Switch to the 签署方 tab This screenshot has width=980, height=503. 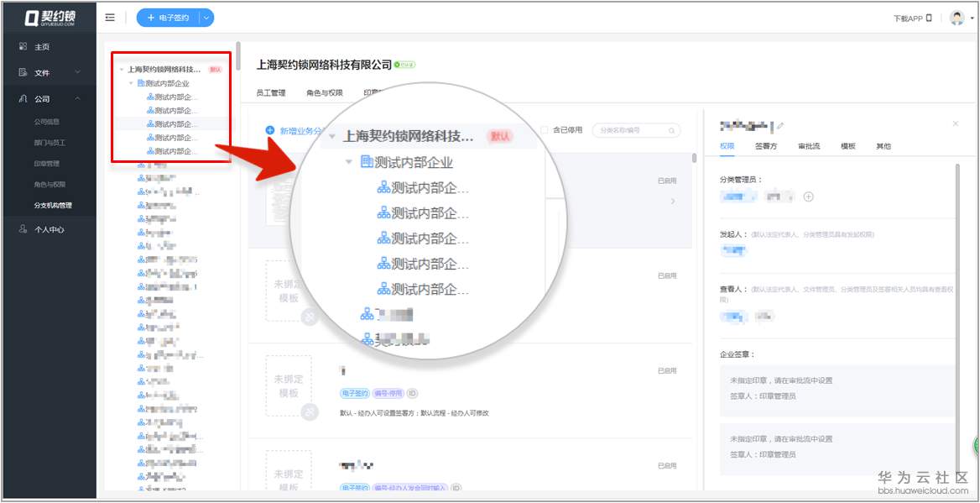coord(765,146)
